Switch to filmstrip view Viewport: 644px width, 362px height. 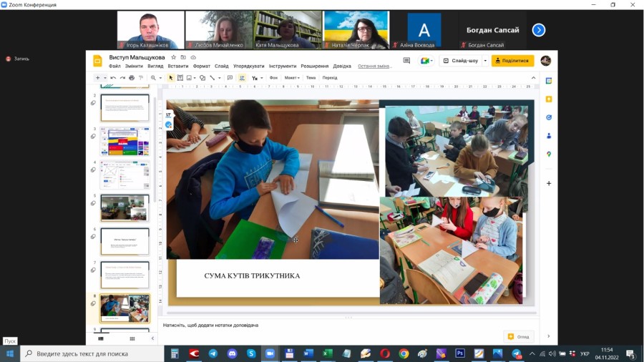coord(101,338)
